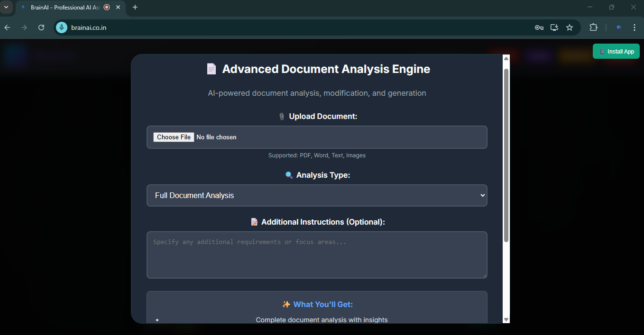Open the tab search dropdown arrow
The height and width of the screenshot is (335, 644).
6,7
